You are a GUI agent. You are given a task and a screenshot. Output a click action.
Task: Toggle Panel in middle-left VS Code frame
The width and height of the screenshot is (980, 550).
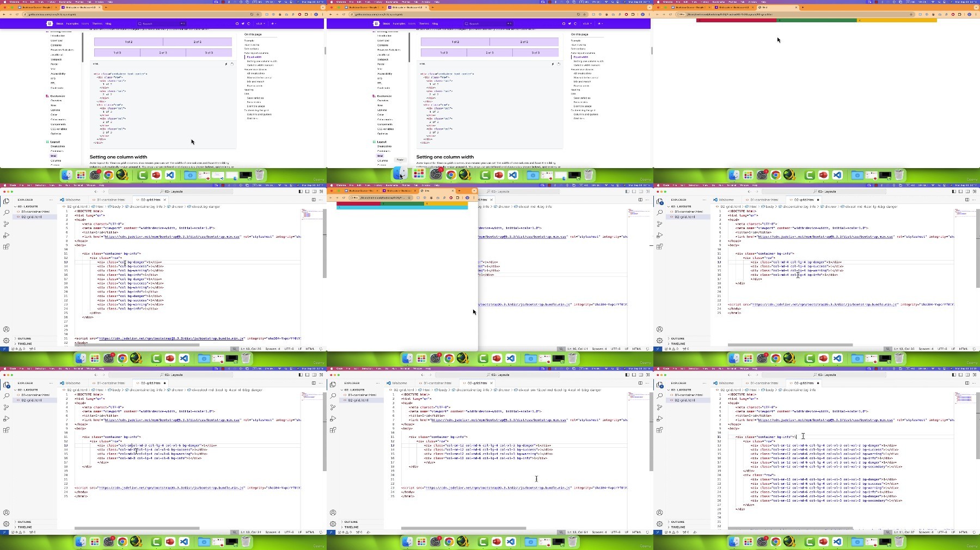pos(307,191)
